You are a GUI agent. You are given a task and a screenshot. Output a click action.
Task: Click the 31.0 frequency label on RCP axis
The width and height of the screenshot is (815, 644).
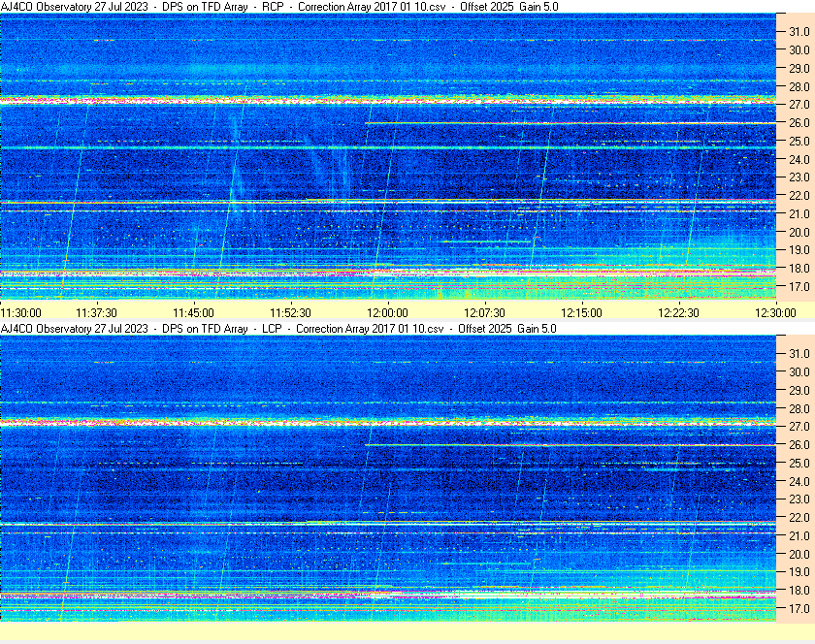coord(799,32)
